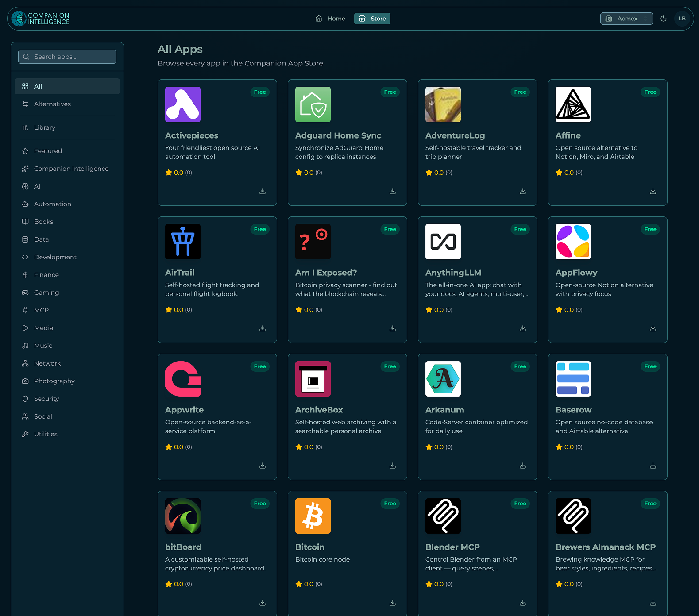The width and height of the screenshot is (699, 616).
Task: Filter apps by AI category
Action: (67, 186)
